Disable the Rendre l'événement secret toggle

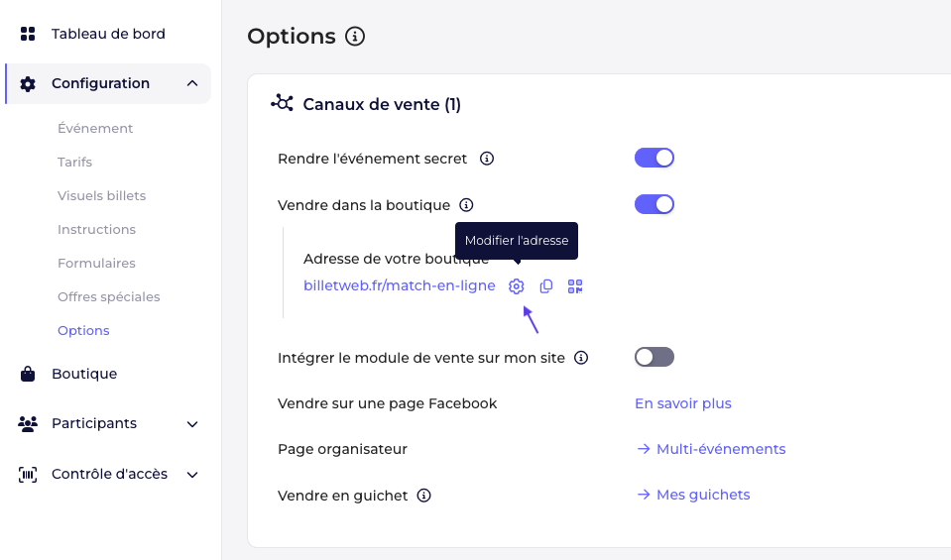tap(654, 158)
